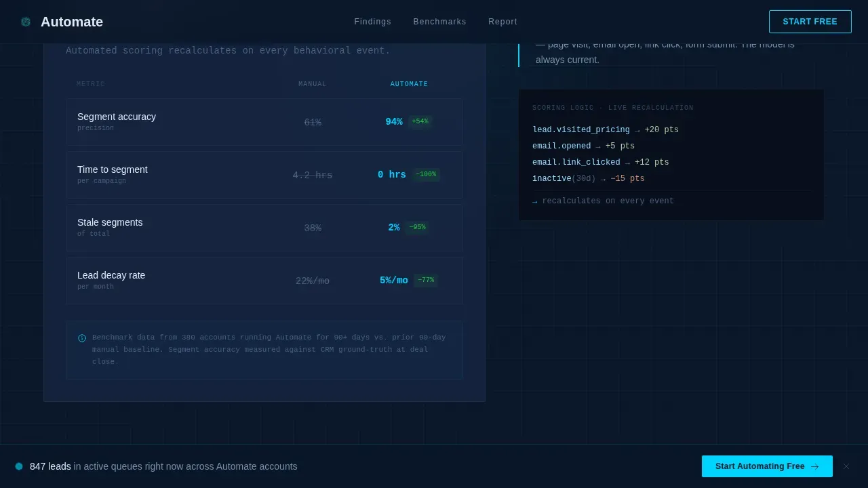Viewport: 868px width, 488px height.
Task: Click the 0 hrs Automate value
Action: pos(392,175)
